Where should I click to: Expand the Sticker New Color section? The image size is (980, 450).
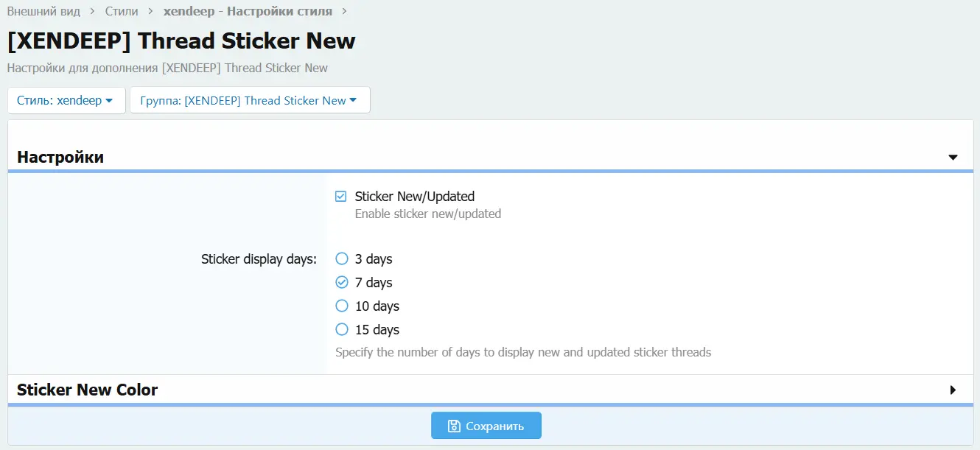click(88, 390)
